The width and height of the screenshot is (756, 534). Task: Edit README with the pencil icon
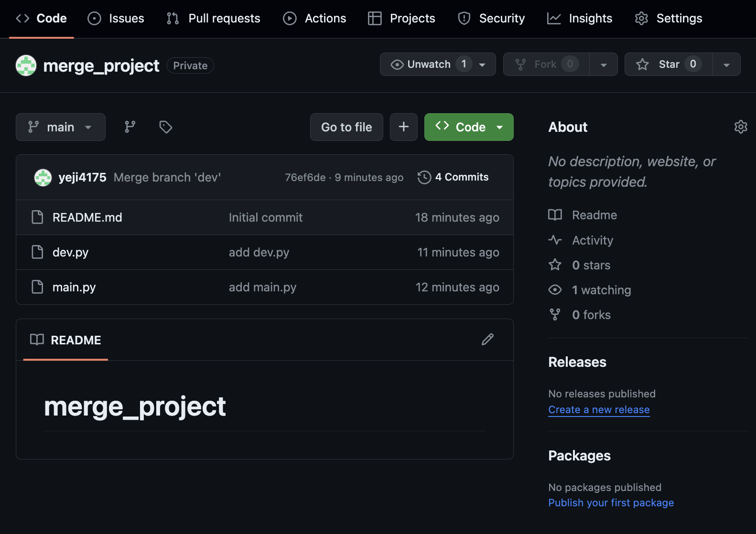click(x=487, y=340)
